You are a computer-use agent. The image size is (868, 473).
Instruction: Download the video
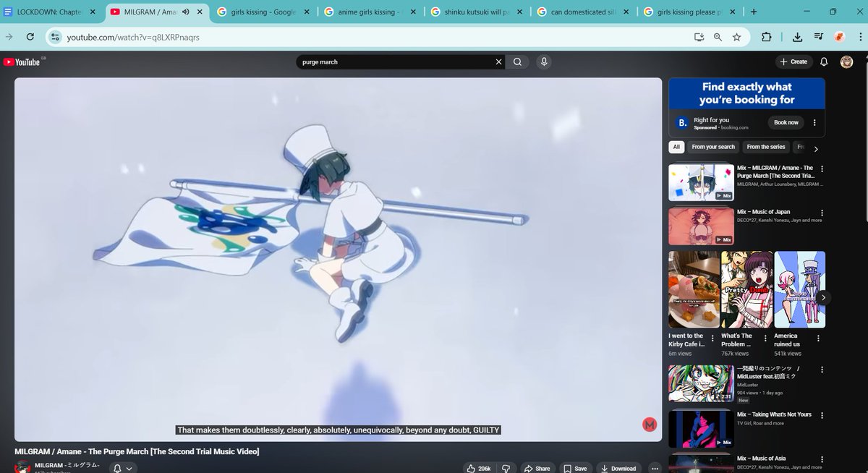(x=619, y=468)
